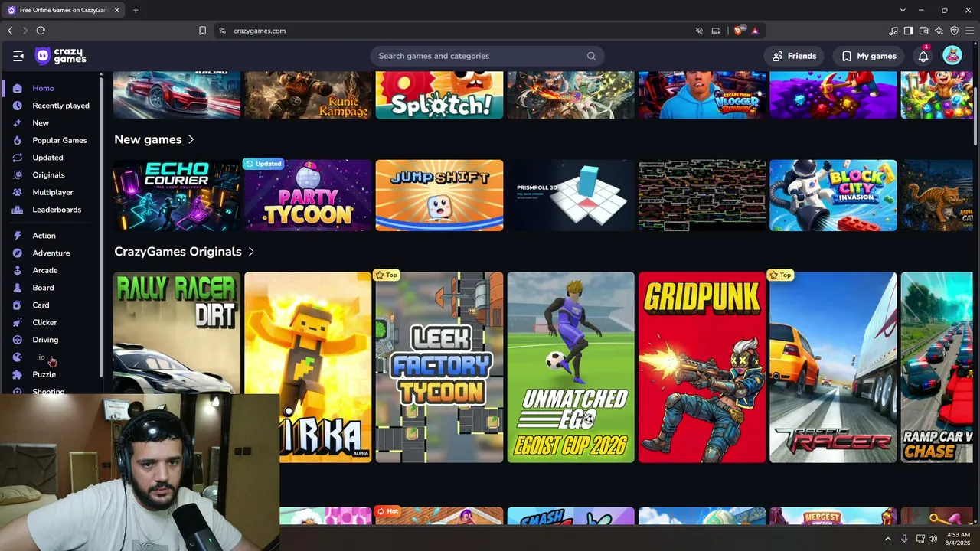Open the notifications bell

pyautogui.click(x=923, y=56)
